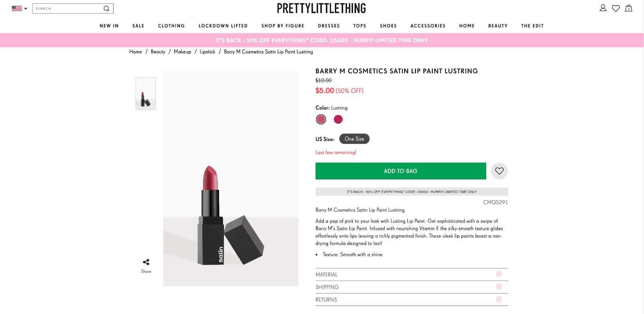This screenshot has width=644, height=314.
Task: Open the Sale menu item
Action: (138, 26)
